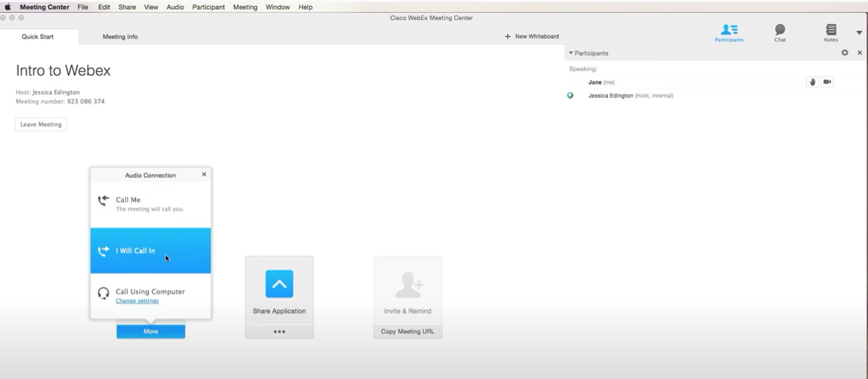
Task: Open the Meeting Center menu
Action: (x=44, y=7)
